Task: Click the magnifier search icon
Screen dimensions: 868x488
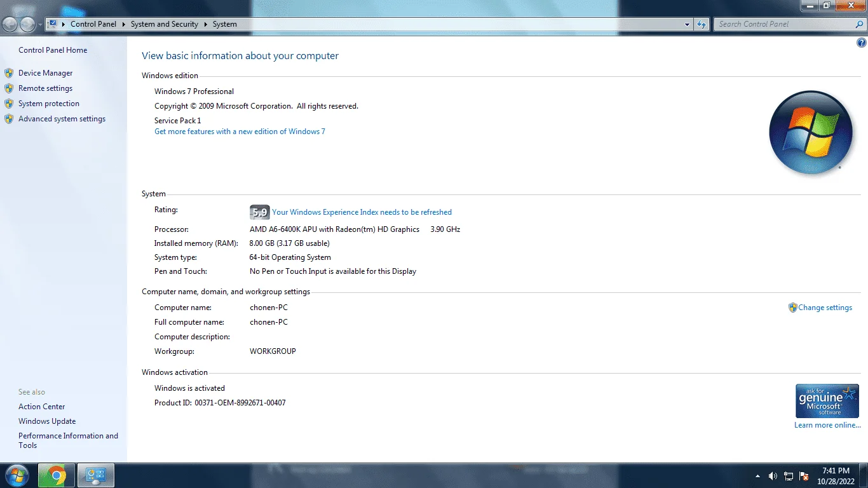Action: click(860, 24)
